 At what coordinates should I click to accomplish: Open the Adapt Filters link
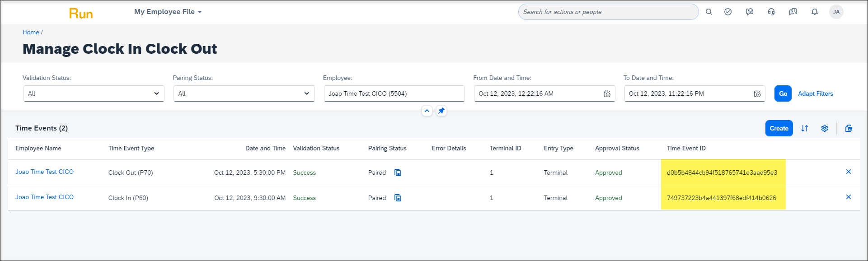tap(816, 93)
